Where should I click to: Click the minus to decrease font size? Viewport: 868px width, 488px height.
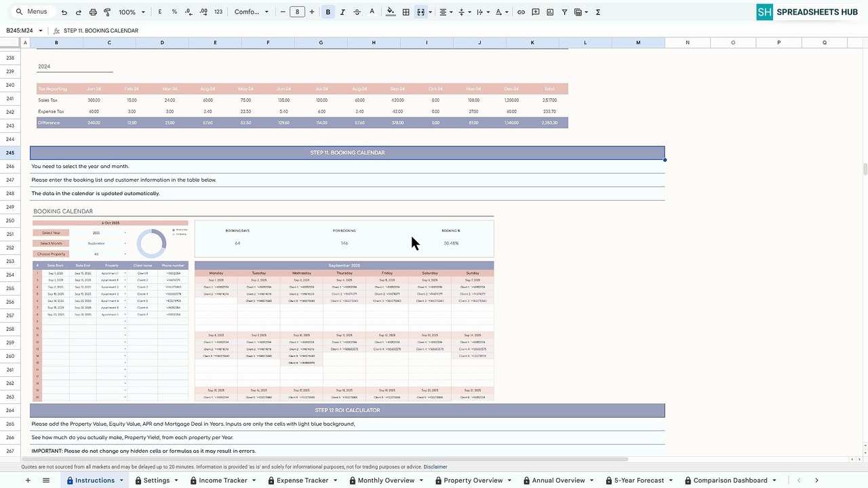(283, 12)
